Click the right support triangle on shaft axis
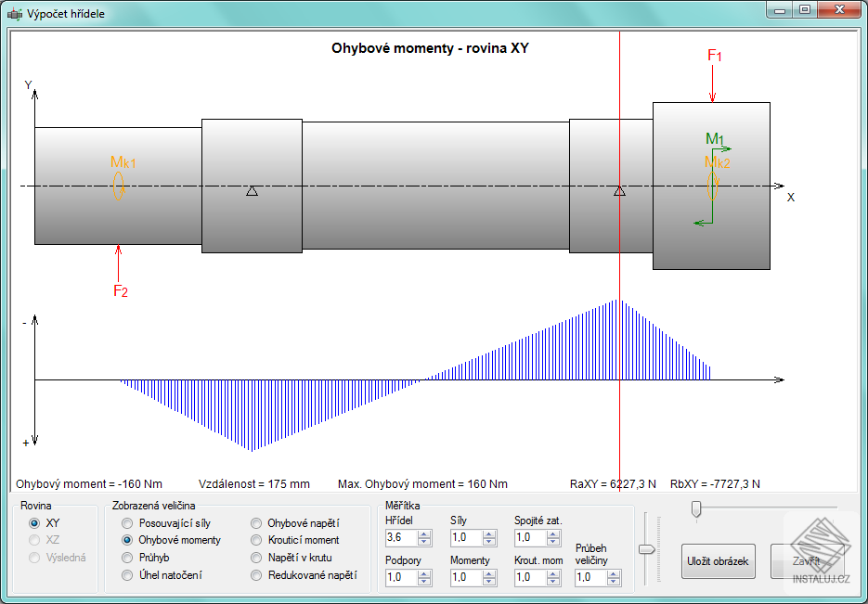Viewport: 868px width, 604px height. click(619, 191)
